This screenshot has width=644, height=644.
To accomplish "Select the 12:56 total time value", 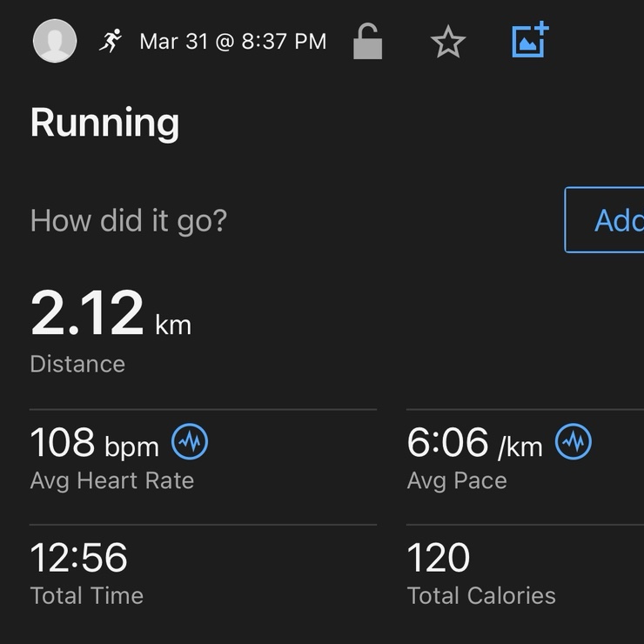I will click(78, 558).
